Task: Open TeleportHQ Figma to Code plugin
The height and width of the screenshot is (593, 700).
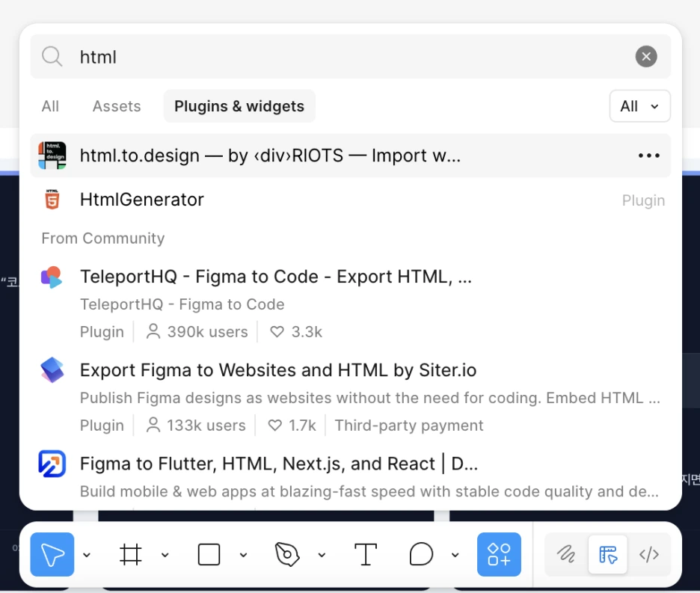Action: [275, 277]
